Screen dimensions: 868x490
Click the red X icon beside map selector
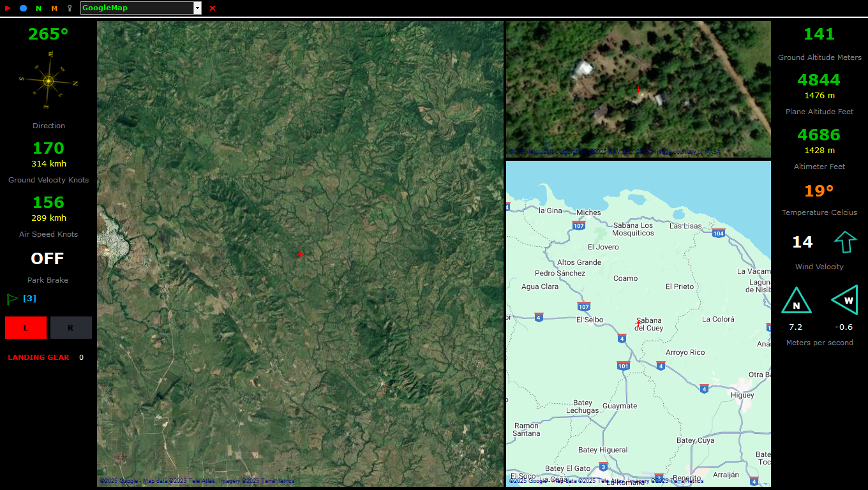(213, 8)
